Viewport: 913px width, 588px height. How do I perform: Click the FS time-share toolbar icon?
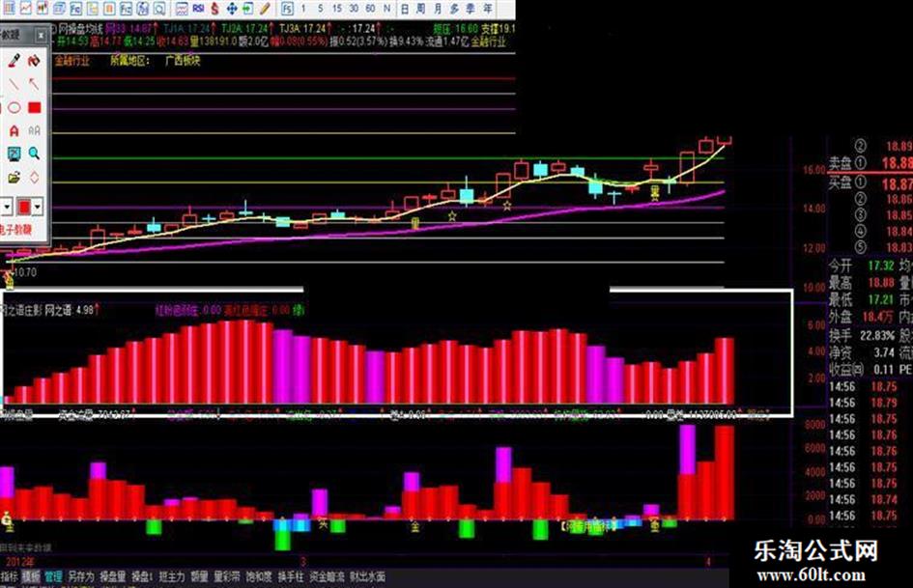[287, 8]
